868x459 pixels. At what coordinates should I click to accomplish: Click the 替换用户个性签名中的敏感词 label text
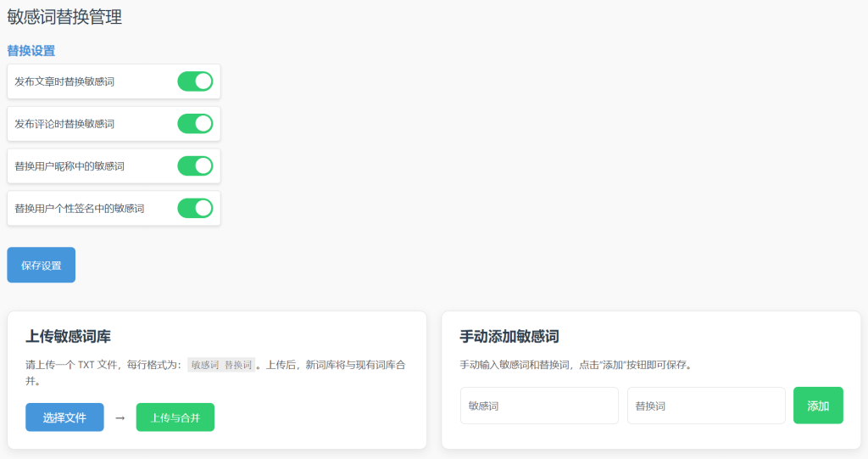pyautogui.click(x=80, y=208)
